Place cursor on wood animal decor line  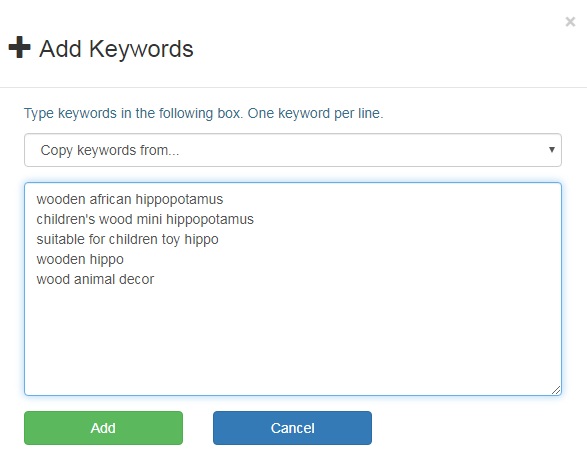coord(95,279)
